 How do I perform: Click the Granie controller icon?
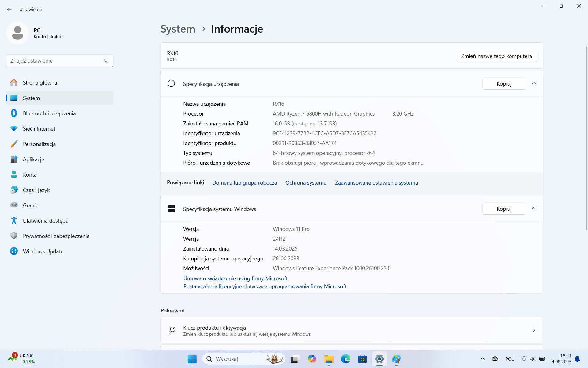14,205
